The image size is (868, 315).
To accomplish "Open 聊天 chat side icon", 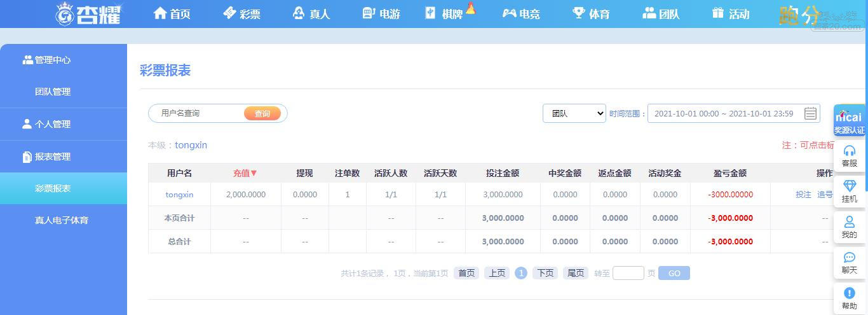I will click(850, 263).
